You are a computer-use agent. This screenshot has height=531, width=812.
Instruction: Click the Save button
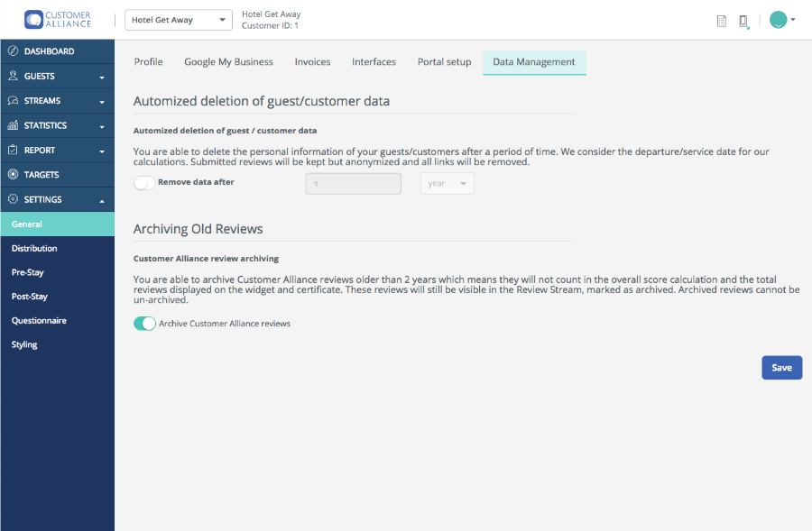click(x=782, y=368)
